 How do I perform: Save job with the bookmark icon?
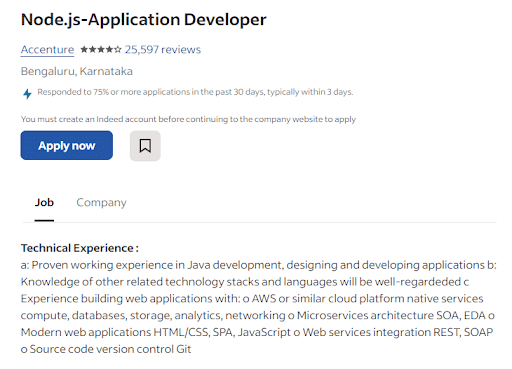point(145,146)
